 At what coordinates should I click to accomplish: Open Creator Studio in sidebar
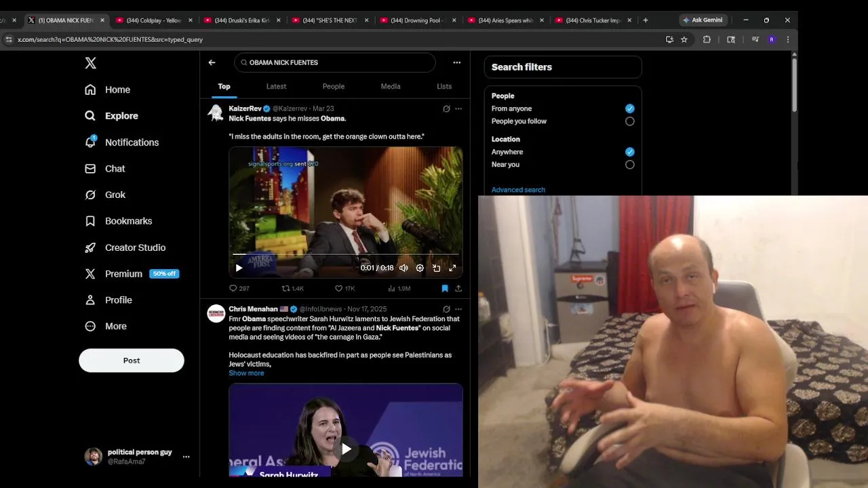(125, 247)
